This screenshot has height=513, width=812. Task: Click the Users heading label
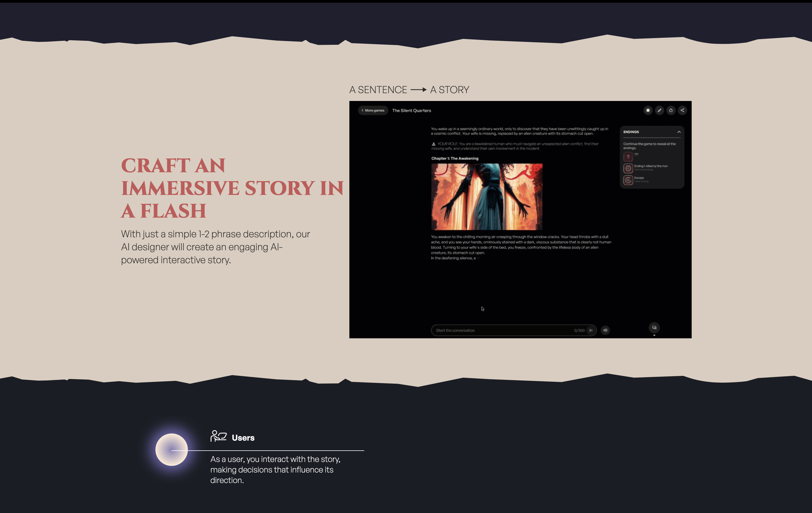point(243,438)
